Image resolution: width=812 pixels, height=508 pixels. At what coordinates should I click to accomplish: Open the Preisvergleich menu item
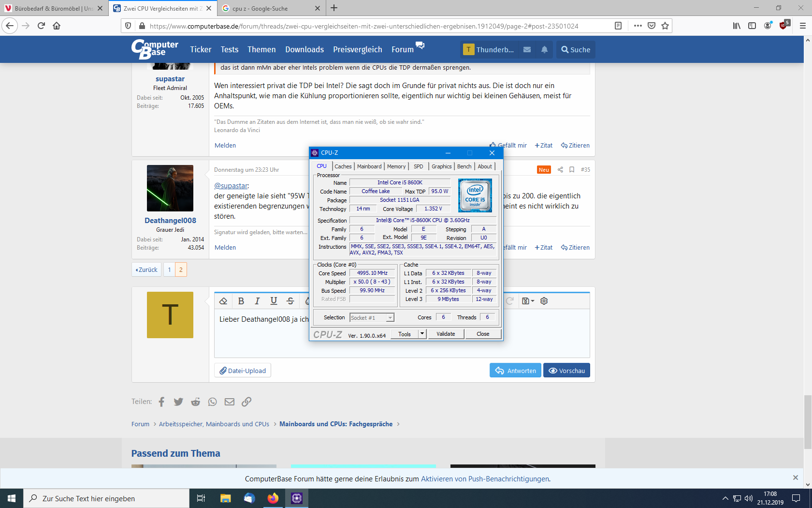point(358,49)
